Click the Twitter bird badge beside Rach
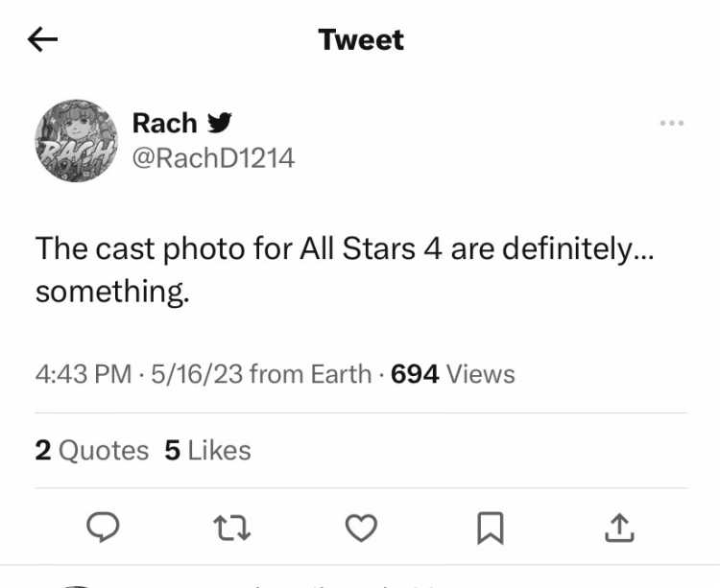This screenshot has height=588, width=720. click(x=220, y=123)
